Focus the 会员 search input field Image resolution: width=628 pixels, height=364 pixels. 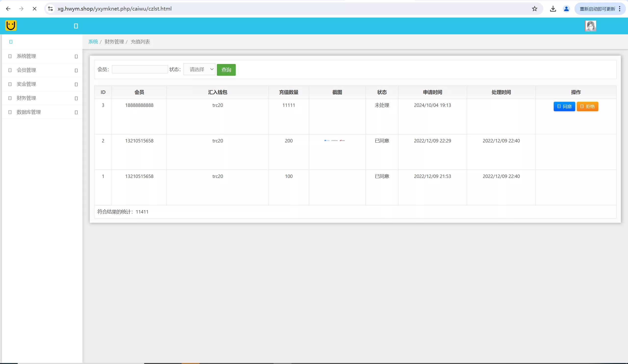(x=140, y=69)
